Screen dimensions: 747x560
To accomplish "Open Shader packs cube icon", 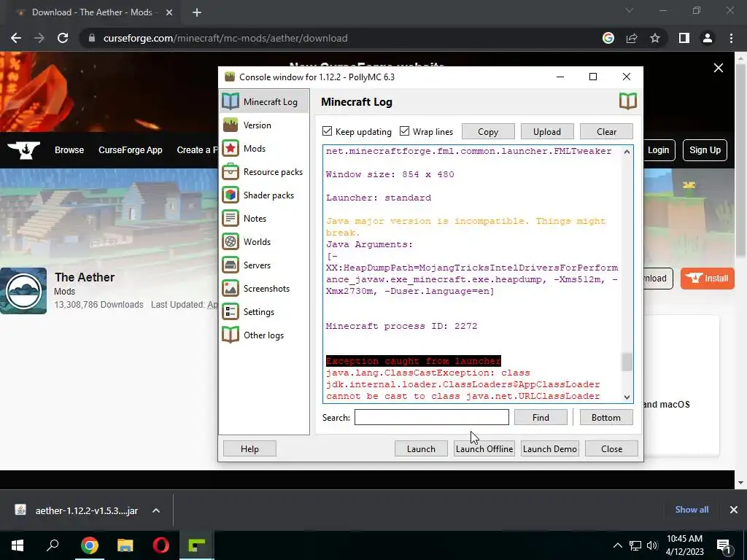I will pos(231,195).
